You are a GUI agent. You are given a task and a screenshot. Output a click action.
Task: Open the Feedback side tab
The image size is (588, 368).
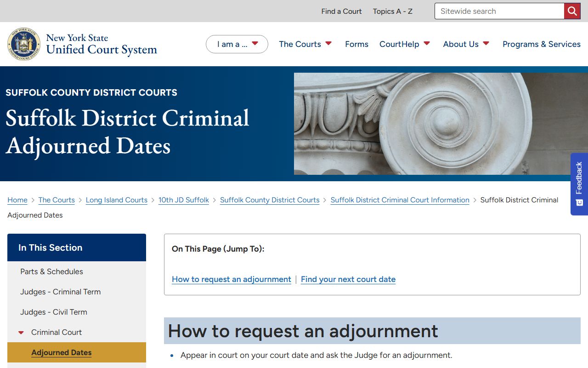click(x=579, y=184)
